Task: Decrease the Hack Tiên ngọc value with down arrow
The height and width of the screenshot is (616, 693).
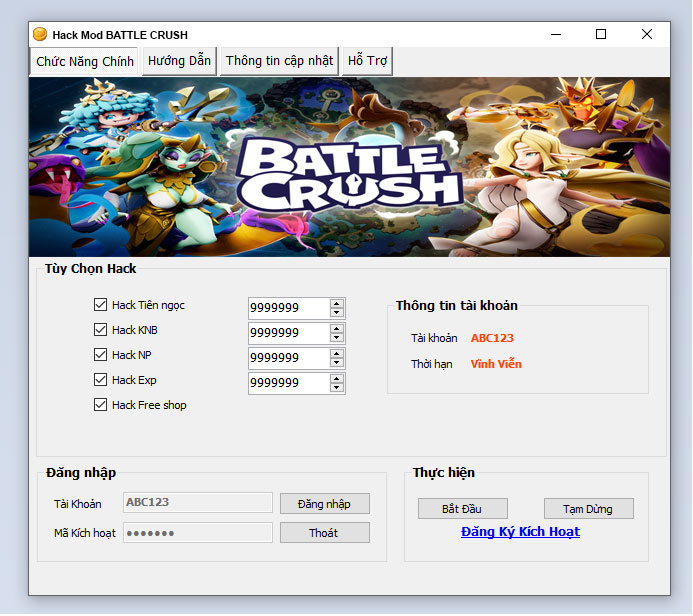Action: [337, 312]
